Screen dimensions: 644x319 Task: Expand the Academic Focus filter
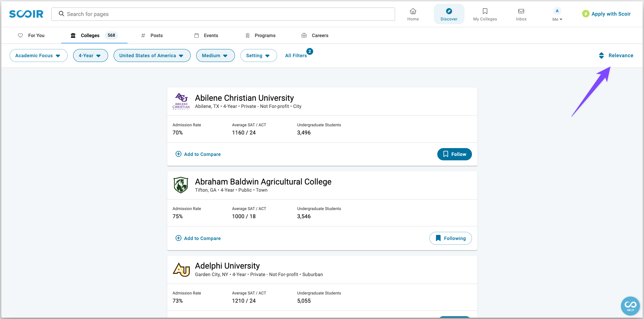point(38,55)
